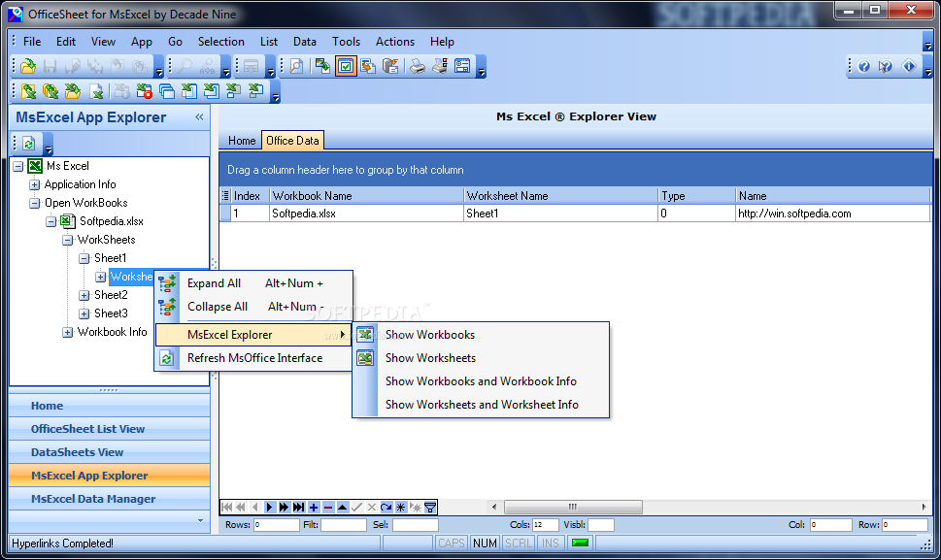Click the Excel icon with red stop mark

tap(144, 91)
